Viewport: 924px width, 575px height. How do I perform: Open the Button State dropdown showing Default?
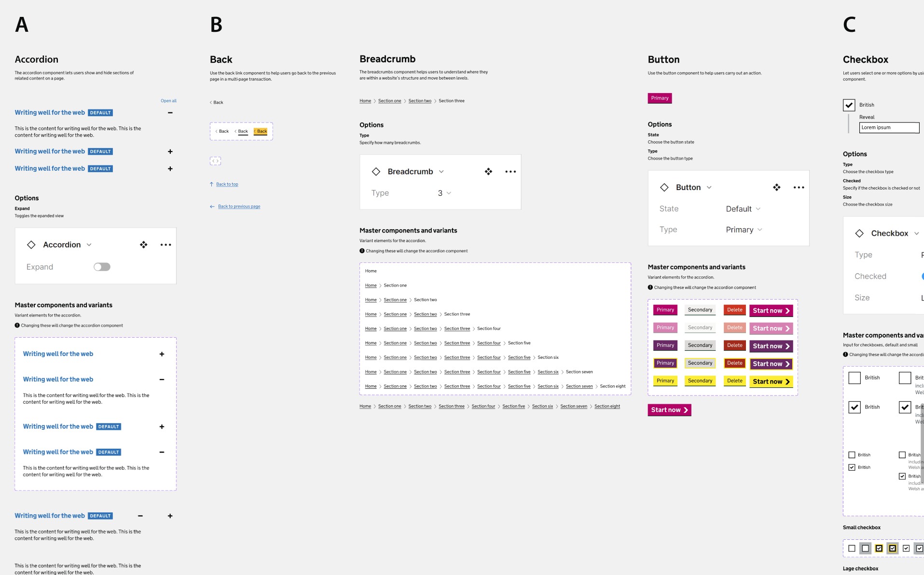coord(743,209)
